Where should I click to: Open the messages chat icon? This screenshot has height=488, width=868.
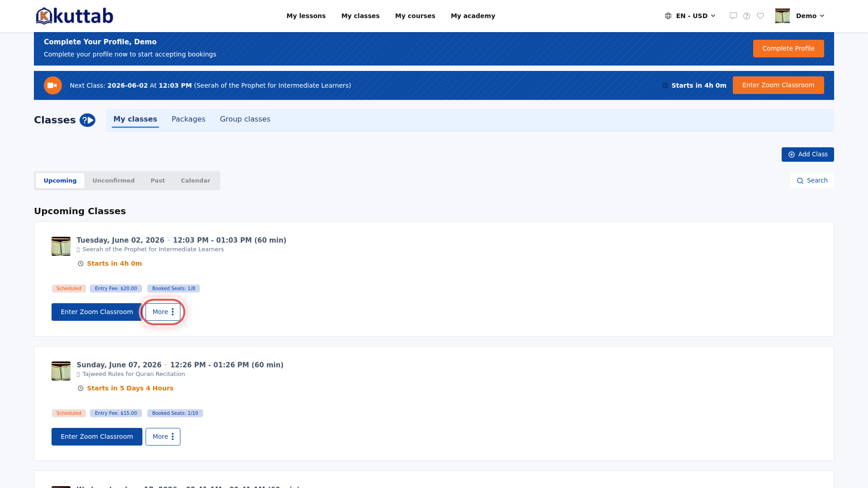pos(733,16)
